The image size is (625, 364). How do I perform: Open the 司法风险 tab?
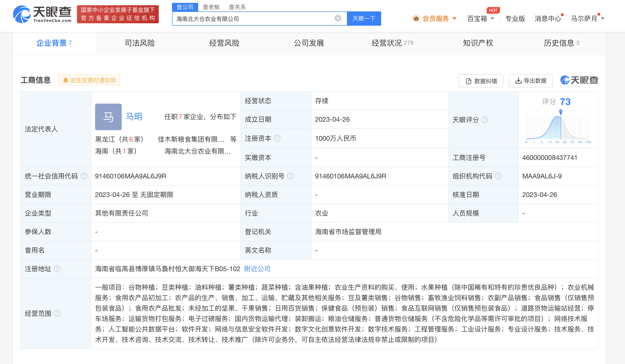pos(140,43)
